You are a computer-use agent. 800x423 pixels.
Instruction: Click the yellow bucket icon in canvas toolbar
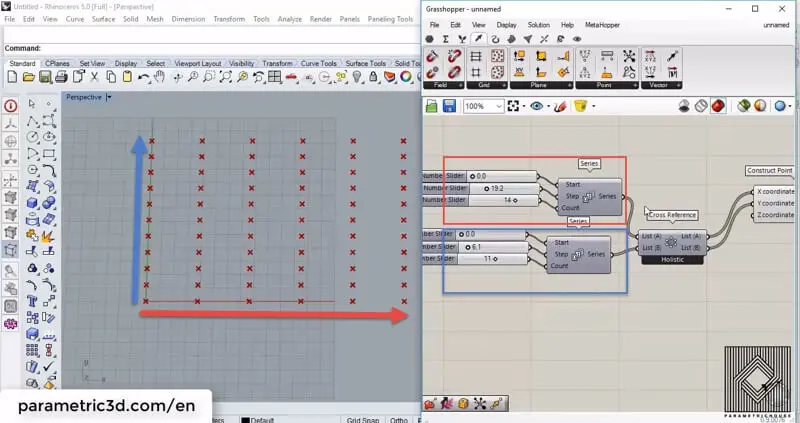tap(579, 106)
